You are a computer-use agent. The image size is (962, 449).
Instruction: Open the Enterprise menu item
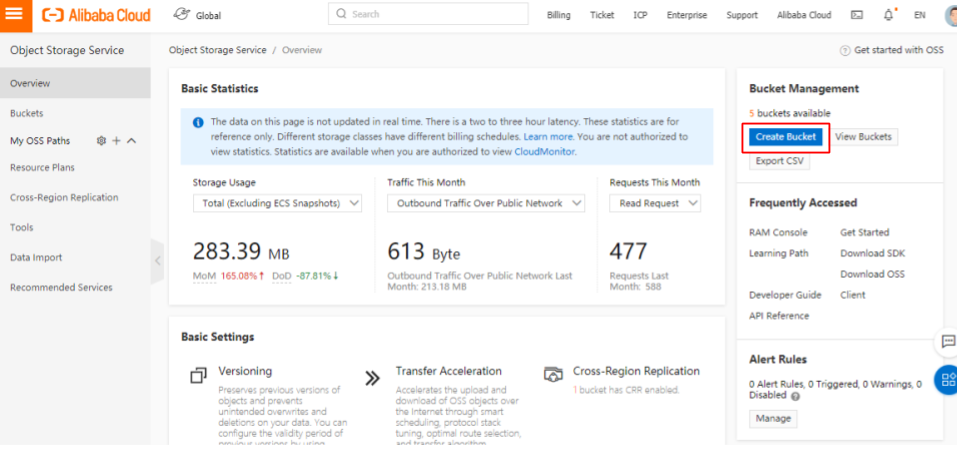coord(687,15)
